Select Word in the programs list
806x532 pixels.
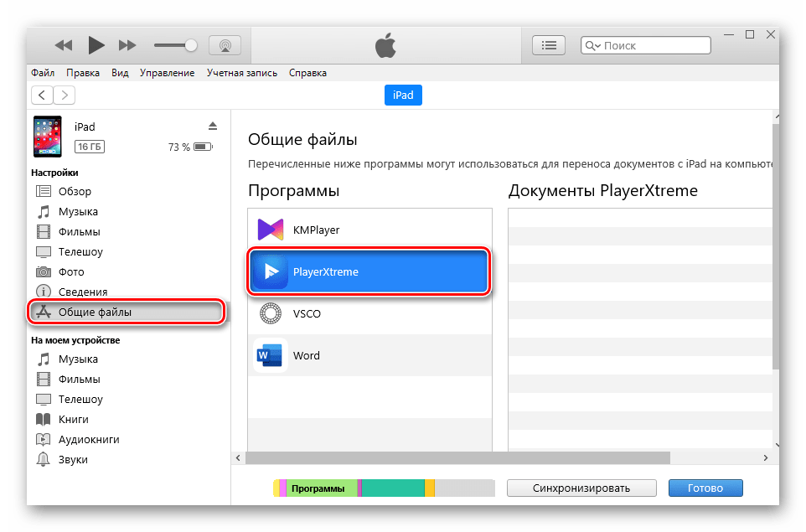point(369,355)
